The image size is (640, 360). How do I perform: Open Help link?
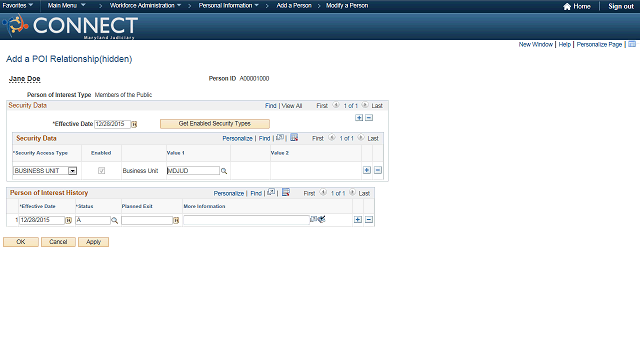coord(564,44)
